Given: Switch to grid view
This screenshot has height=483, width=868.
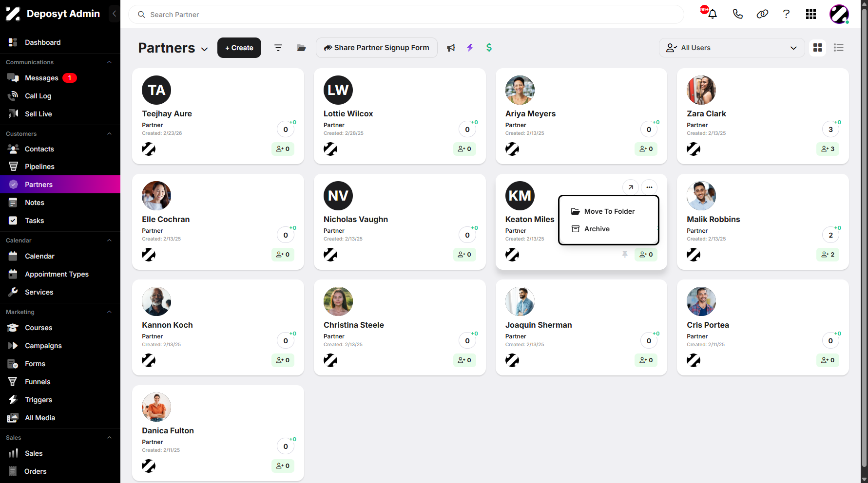Looking at the screenshot, I should point(818,48).
